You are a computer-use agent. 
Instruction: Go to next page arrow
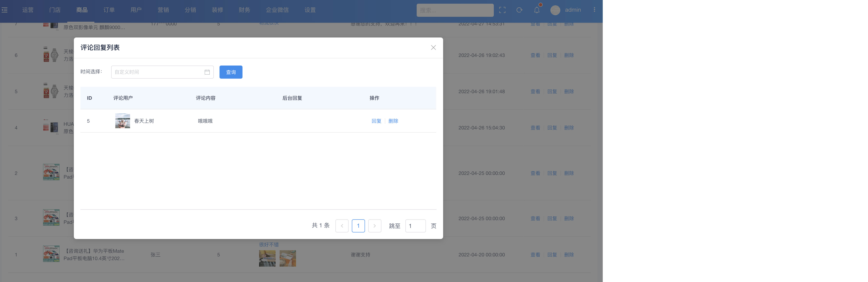point(374,226)
